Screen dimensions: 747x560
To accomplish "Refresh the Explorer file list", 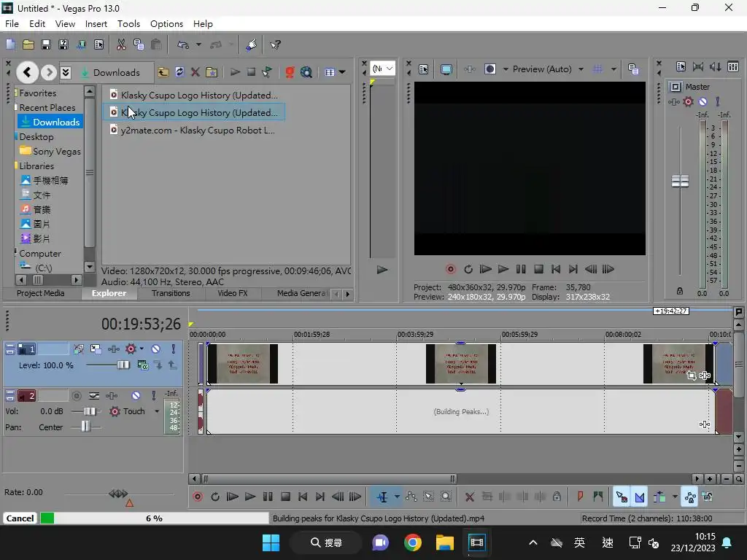I will 179,72.
